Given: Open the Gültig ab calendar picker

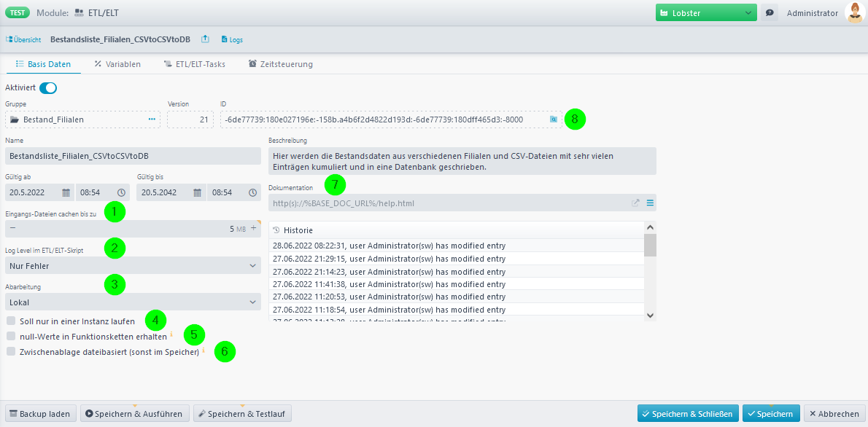Looking at the screenshot, I should (66, 192).
